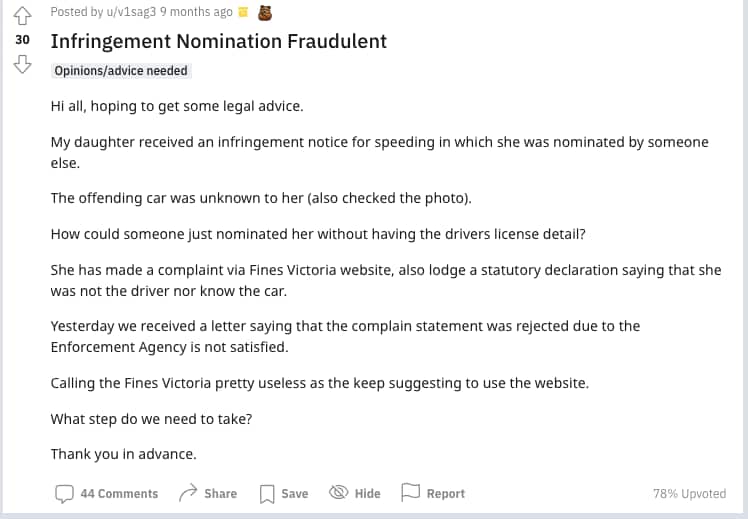Click the speech bubble comments icon
The width and height of the screenshot is (748, 519).
tap(64, 493)
